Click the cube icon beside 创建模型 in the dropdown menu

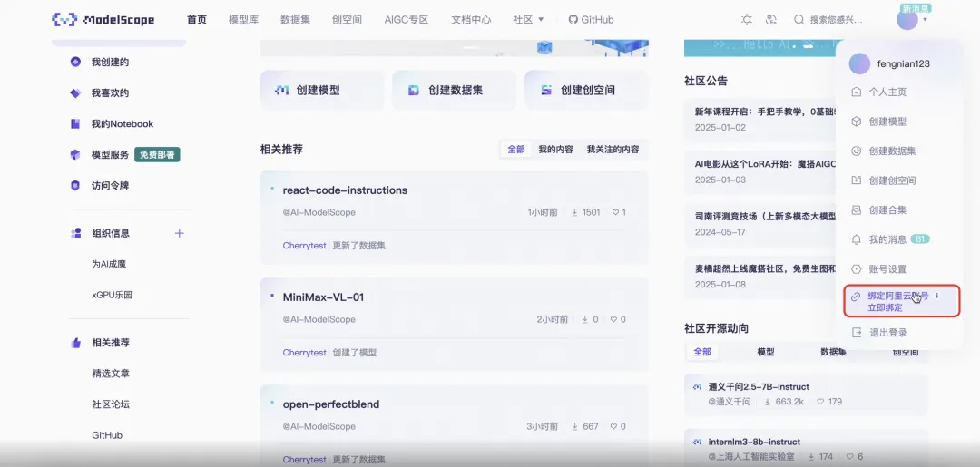coord(857,122)
